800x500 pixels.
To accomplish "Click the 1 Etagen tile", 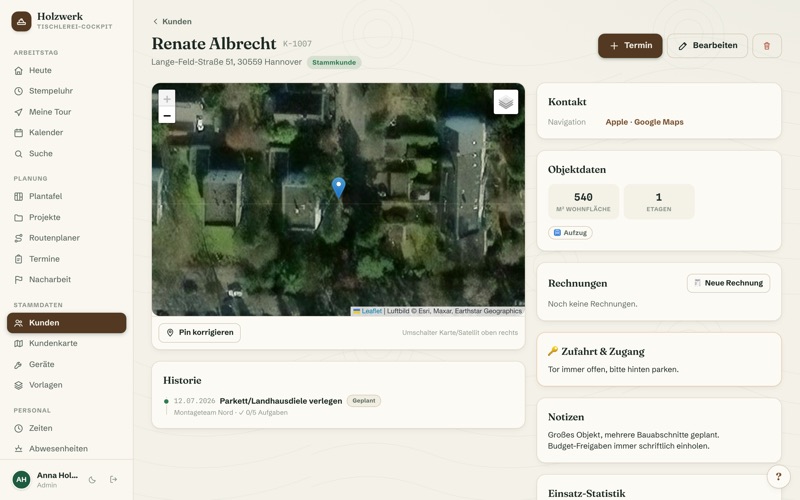I will click(x=659, y=202).
